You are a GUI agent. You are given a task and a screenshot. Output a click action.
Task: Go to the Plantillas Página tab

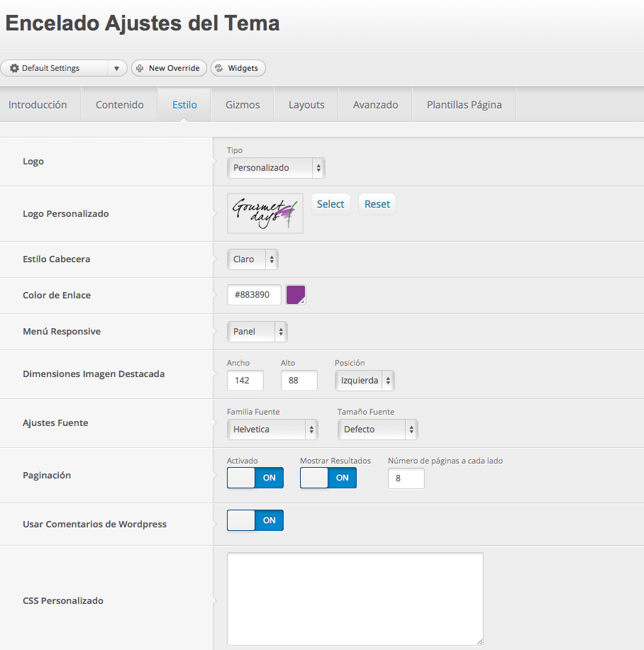464,105
